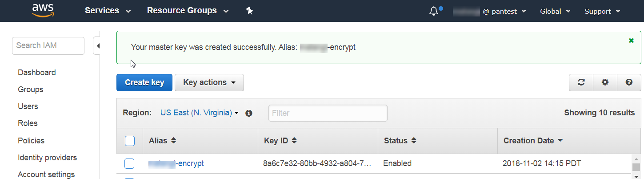Image resolution: width=644 pixels, height=179 pixels.
Task: Click the pin shortcut icon in header
Action: 250,11
